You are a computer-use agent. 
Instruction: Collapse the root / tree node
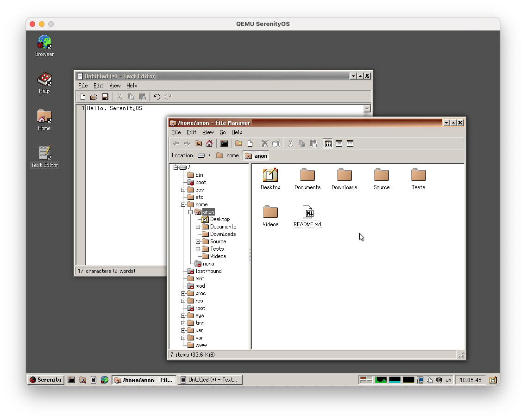pyautogui.click(x=176, y=167)
